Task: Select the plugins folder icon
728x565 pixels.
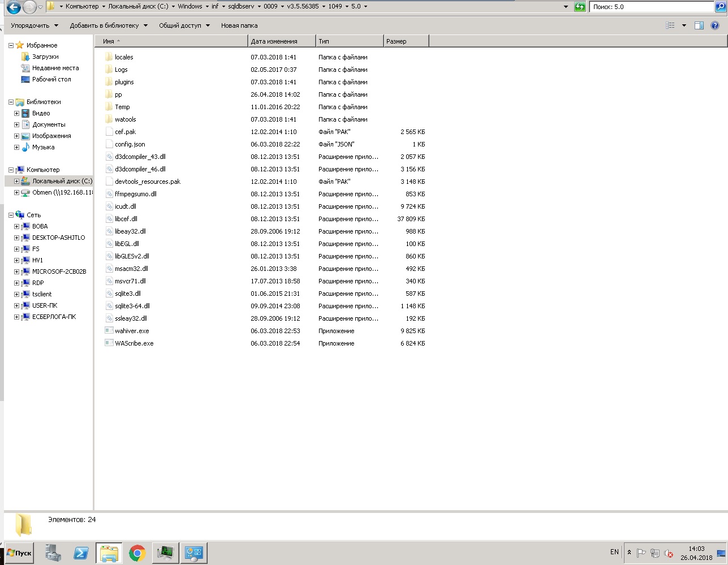Action: pos(109,82)
